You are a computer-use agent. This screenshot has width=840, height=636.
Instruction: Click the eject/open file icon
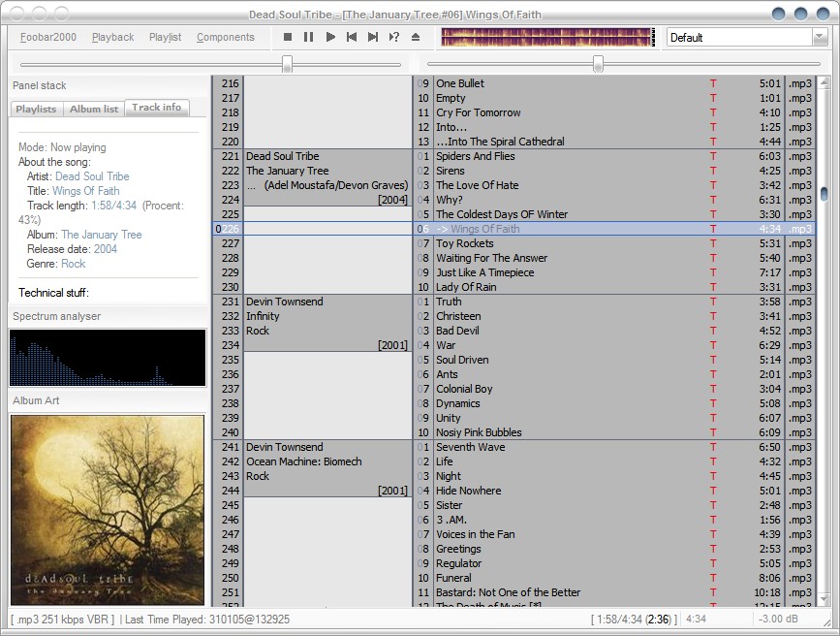[416, 37]
